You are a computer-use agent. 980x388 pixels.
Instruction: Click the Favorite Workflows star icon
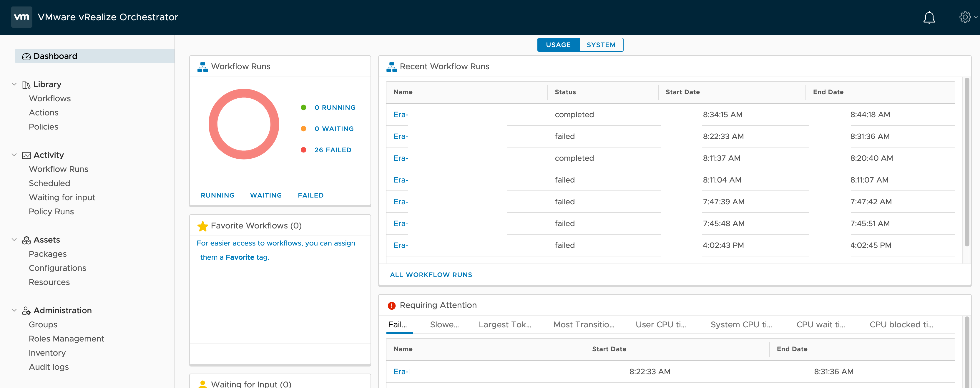[x=202, y=226]
